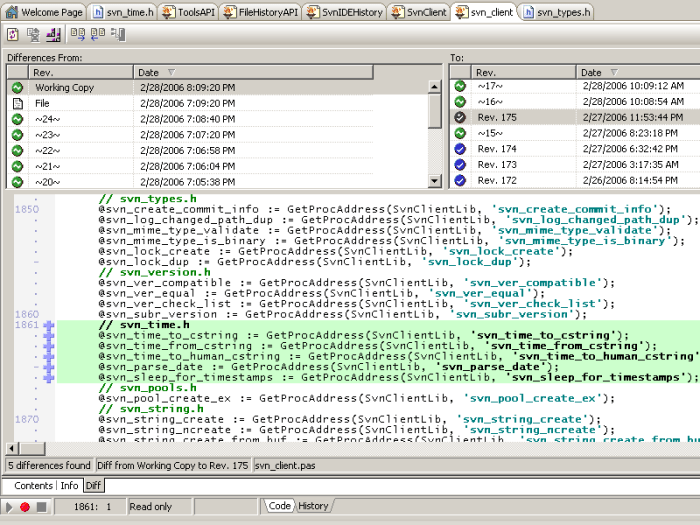The width and height of the screenshot is (700, 525).
Task: Select ~17~ revision in the To list
Action: [x=490, y=86]
